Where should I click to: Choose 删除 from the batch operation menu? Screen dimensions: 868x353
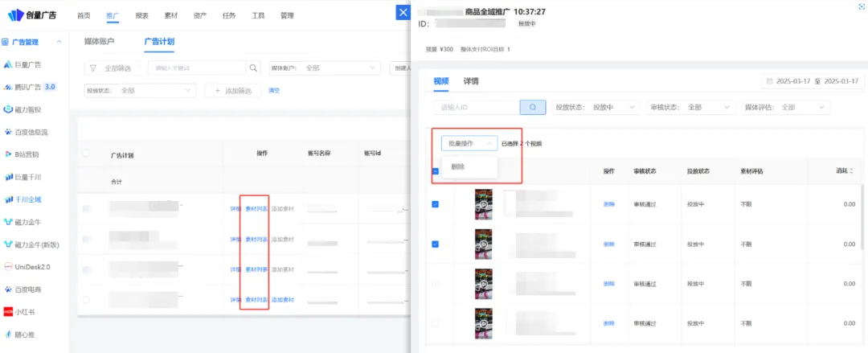(x=457, y=166)
